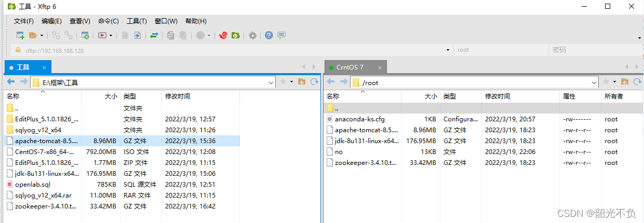Viewport: 644px width, 223px height.
Task: Click Back arrow in remote pane
Action: point(331,82)
